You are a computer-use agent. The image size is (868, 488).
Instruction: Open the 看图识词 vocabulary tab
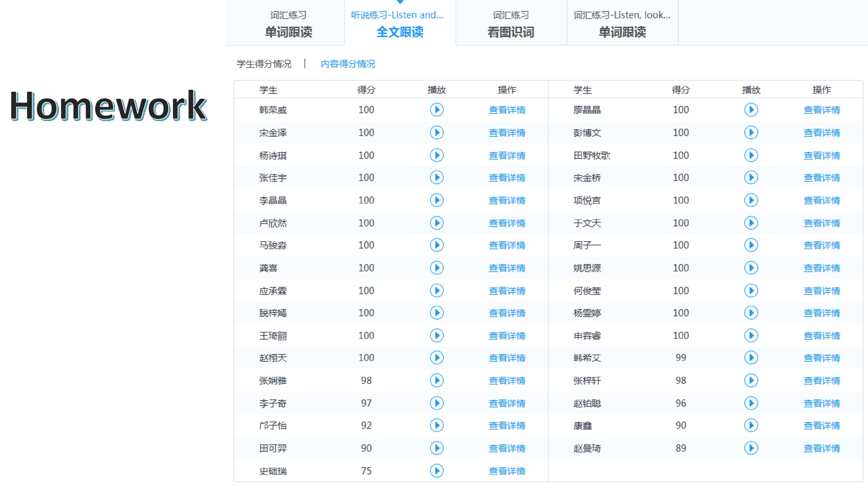pos(511,23)
